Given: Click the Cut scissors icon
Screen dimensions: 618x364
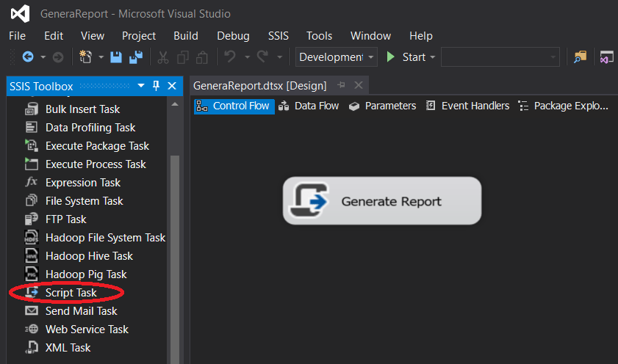Looking at the screenshot, I should [x=163, y=57].
